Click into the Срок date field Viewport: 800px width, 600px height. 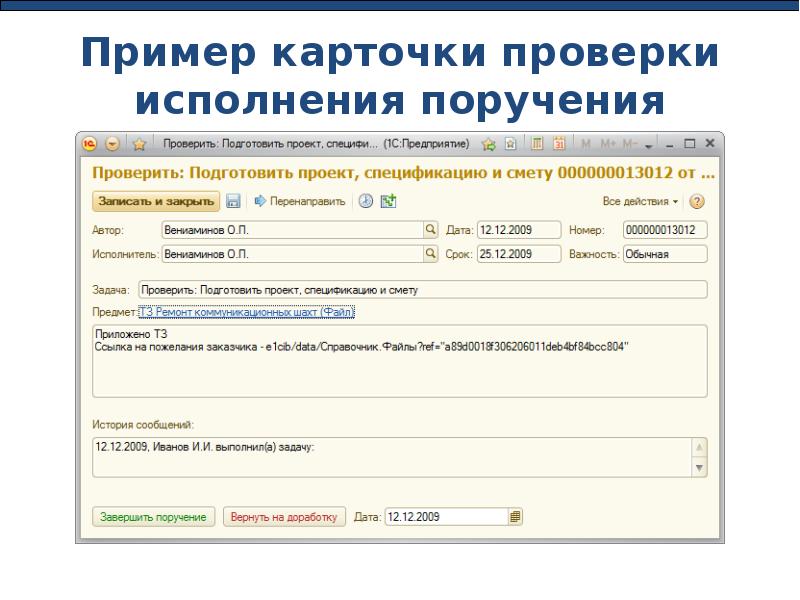click(x=518, y=254)
